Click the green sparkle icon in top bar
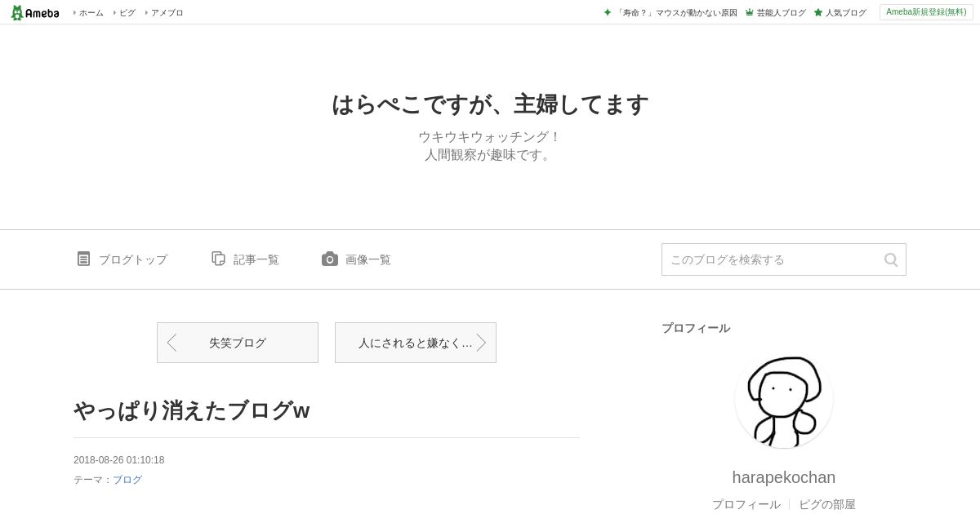Image resolution: width=980 pixels, height=514 pixels. coord(608,12)
